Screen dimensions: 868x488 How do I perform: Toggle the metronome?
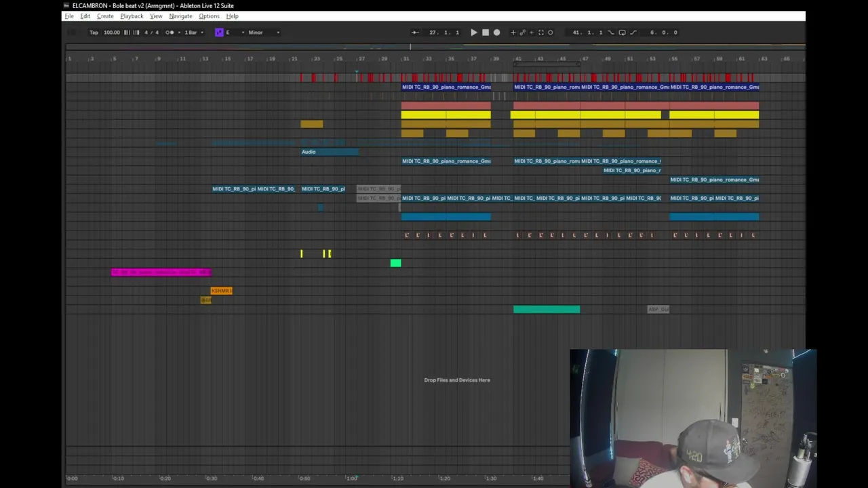coord(169,33)
